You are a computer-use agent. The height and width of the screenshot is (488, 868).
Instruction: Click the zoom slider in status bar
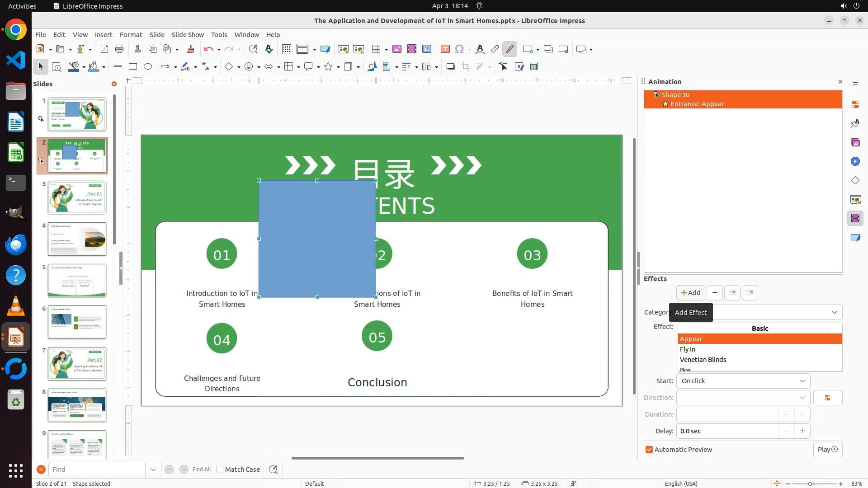click(810, 483)
